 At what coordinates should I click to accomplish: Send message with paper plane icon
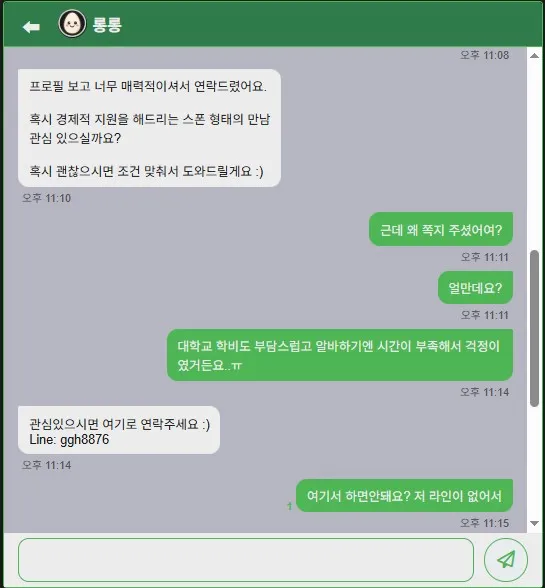(506, 560)
